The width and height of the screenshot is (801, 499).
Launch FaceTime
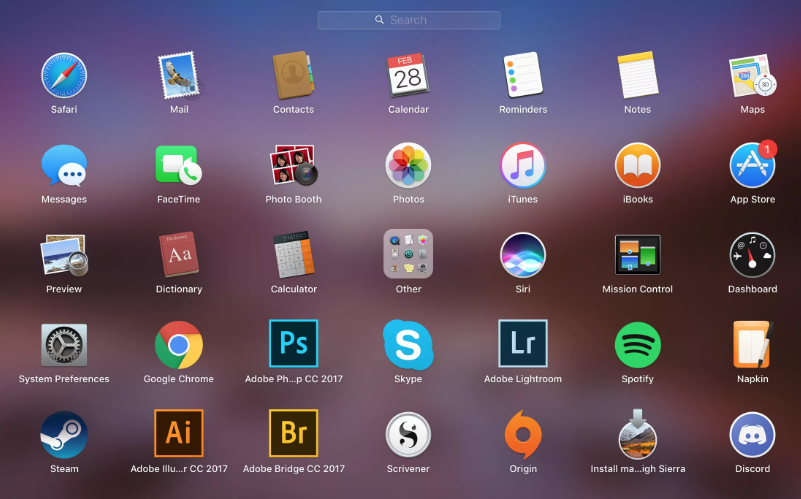(x=179, y=165)
